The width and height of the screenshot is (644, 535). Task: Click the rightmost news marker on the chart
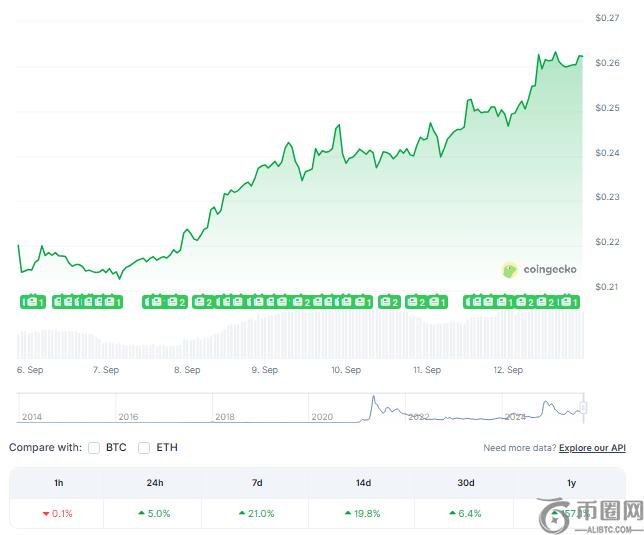tap(571, 301)
